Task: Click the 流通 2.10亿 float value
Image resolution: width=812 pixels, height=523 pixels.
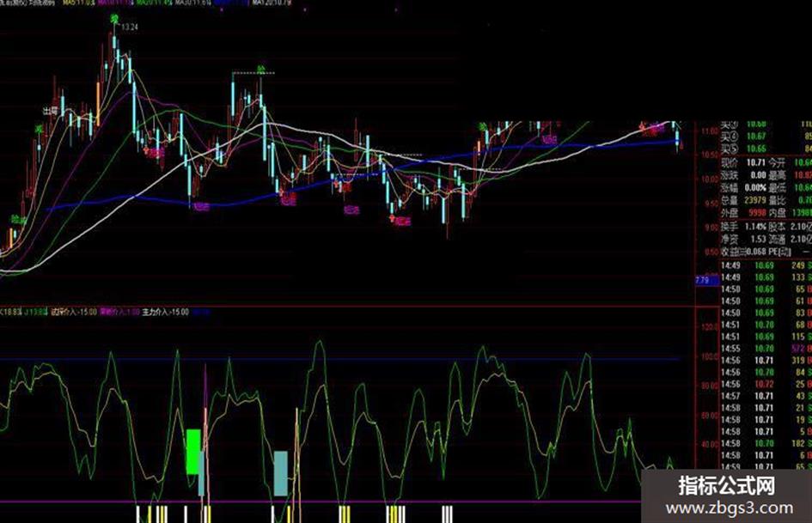Action: (802, 240)
